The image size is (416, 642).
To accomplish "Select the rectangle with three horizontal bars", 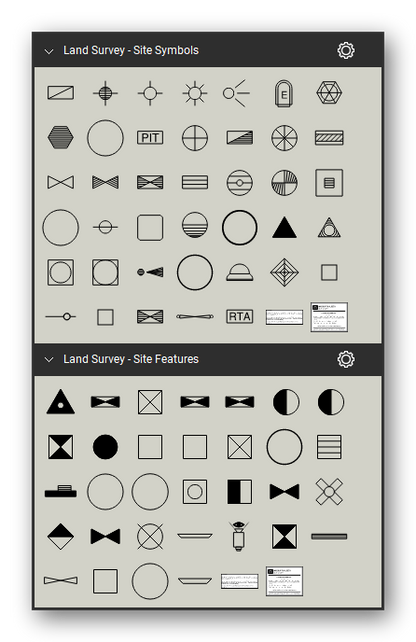I will tap(195, 182).
